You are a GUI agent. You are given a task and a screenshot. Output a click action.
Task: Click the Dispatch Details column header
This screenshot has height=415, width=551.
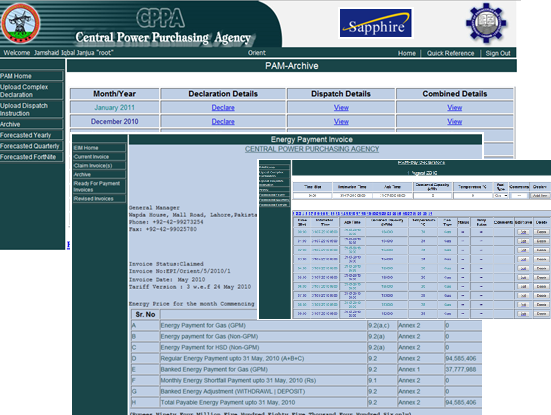tap(341, 94)
